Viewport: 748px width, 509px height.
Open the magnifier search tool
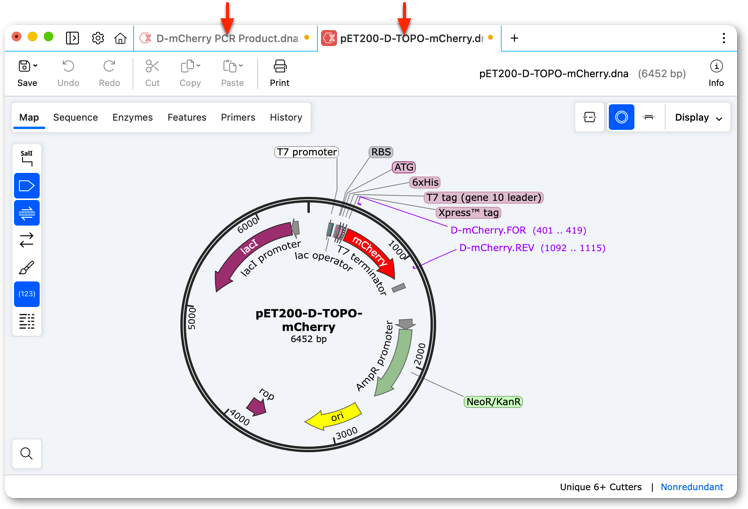pos(27,453)
